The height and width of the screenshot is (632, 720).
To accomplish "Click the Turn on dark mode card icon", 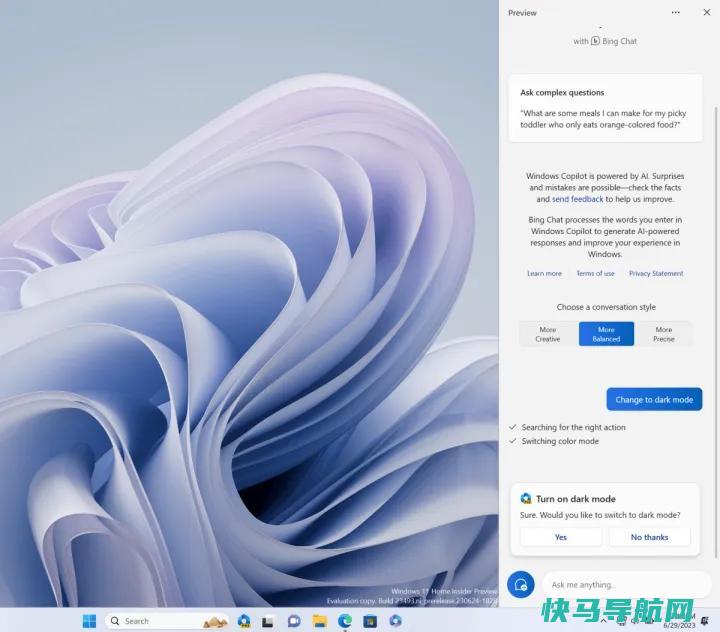I will coord(526,498).
